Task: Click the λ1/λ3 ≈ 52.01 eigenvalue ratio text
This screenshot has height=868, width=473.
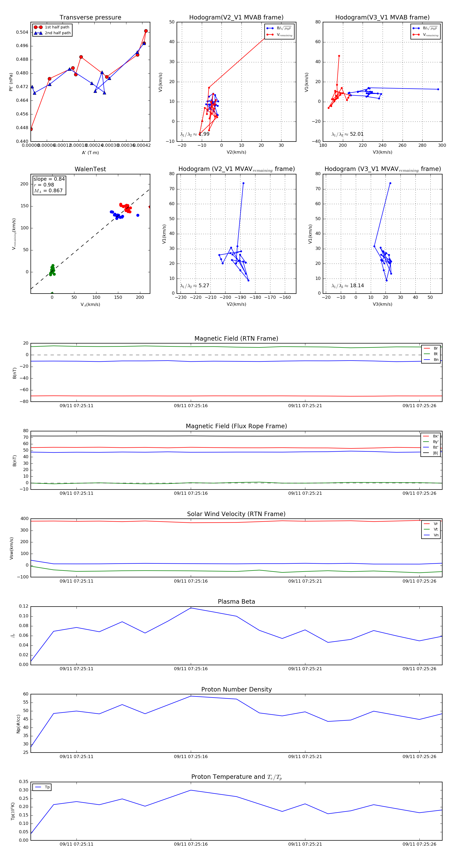Action: (347, 134)
